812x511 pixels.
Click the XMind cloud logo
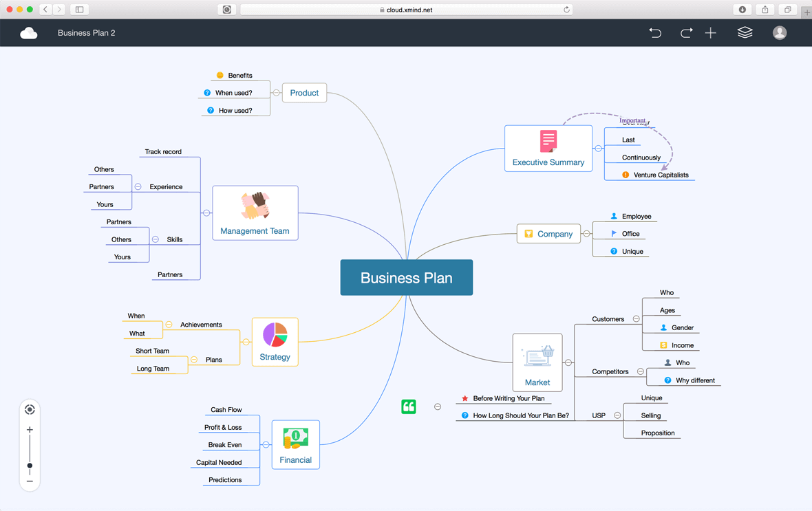(x=29, y=32)
